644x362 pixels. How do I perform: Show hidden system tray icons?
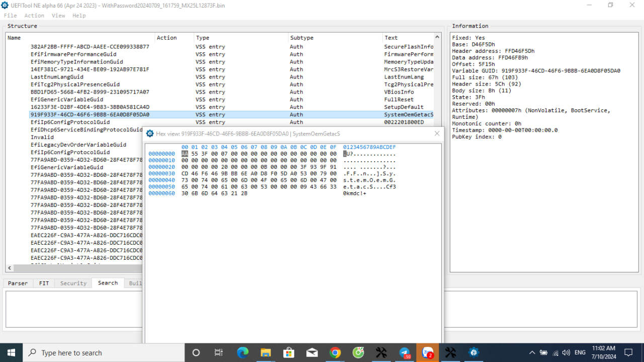532,352
